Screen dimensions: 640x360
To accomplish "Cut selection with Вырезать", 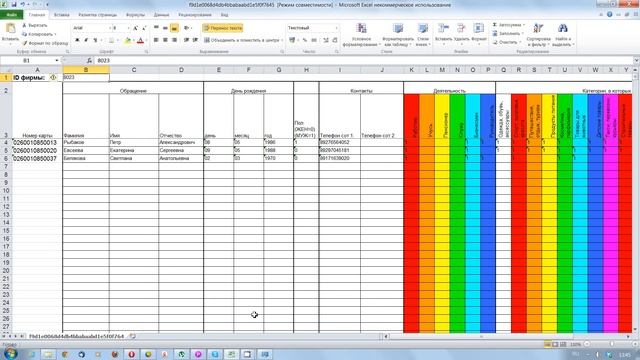I will [x=35, y=25].
